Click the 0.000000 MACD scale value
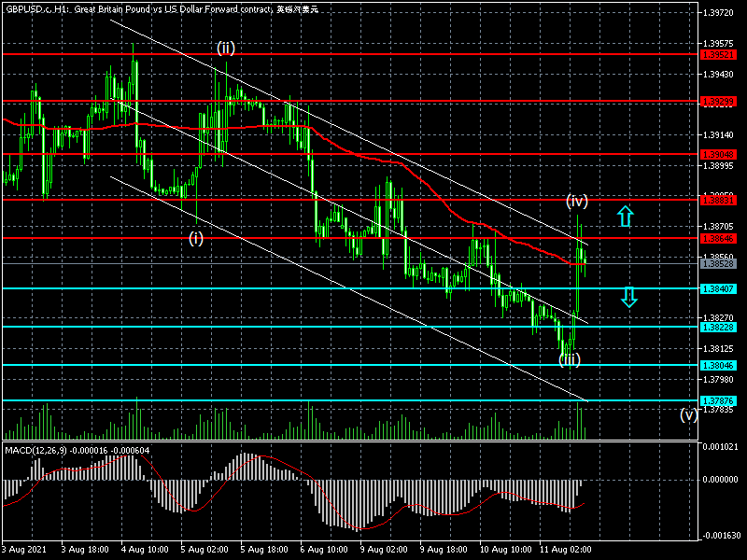Screen dimensions: 747x560 coord(720,480)
